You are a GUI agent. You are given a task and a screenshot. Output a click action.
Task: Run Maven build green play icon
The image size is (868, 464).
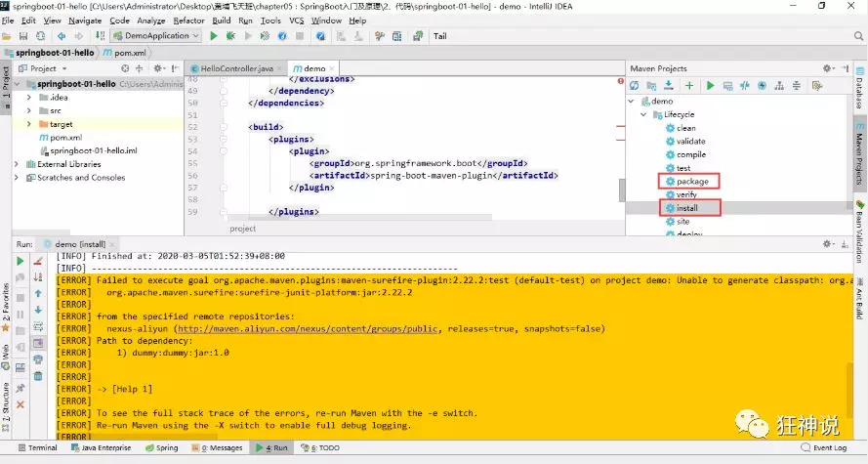point(710,86)
